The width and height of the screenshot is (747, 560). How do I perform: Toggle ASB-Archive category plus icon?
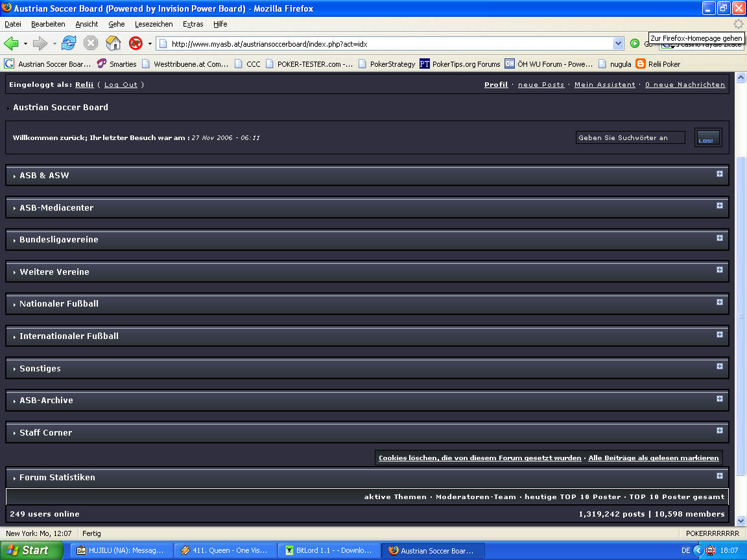click(x=720, y=399)
